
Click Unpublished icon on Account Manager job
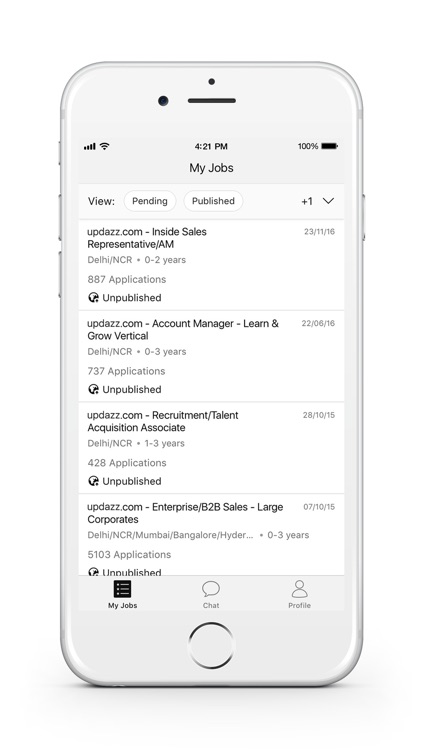pyautogui.click(x=93, y=389)
